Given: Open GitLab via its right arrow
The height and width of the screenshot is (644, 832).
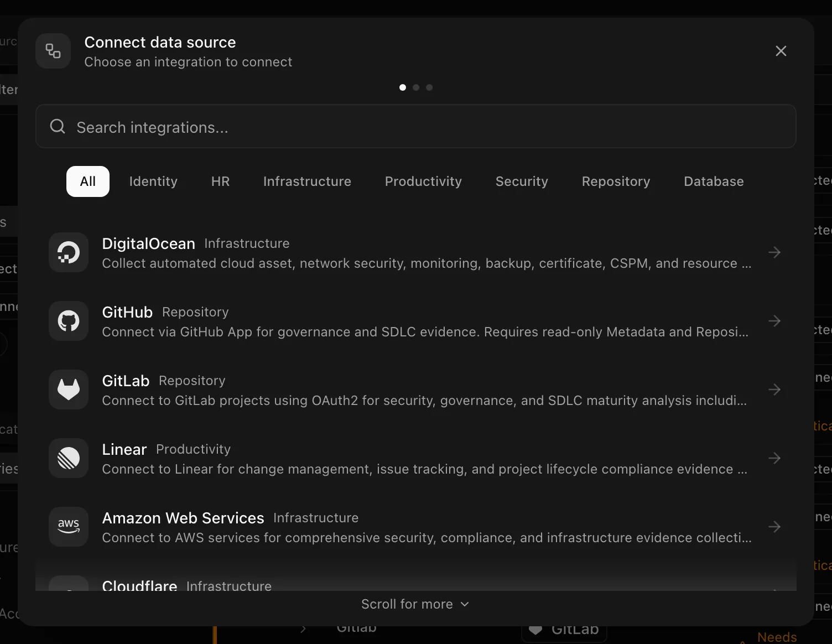Looking at the screenshot, I should (x=774, y=389).
